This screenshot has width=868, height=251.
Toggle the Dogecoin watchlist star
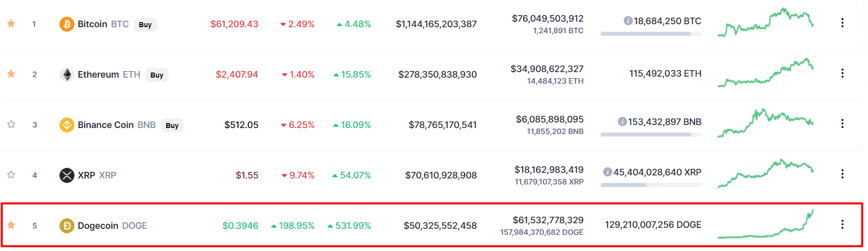pyautogui.click(x=11, y=225)
